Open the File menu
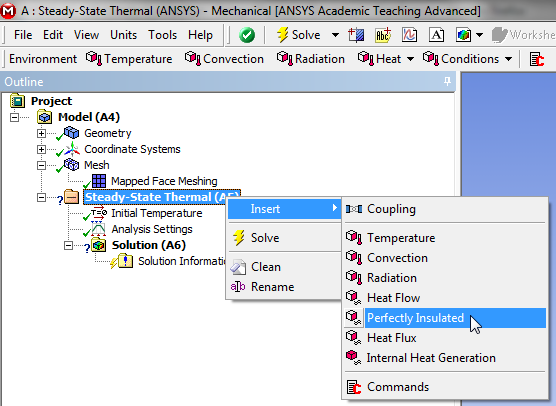This screenshot has height=406, width=556. coord(23,35)
